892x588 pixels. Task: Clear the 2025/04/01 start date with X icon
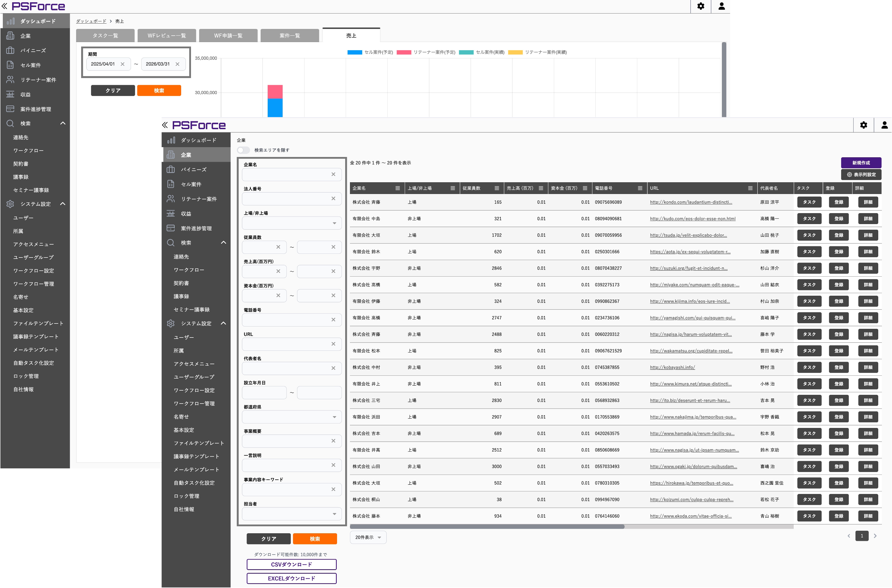point(122,64)
